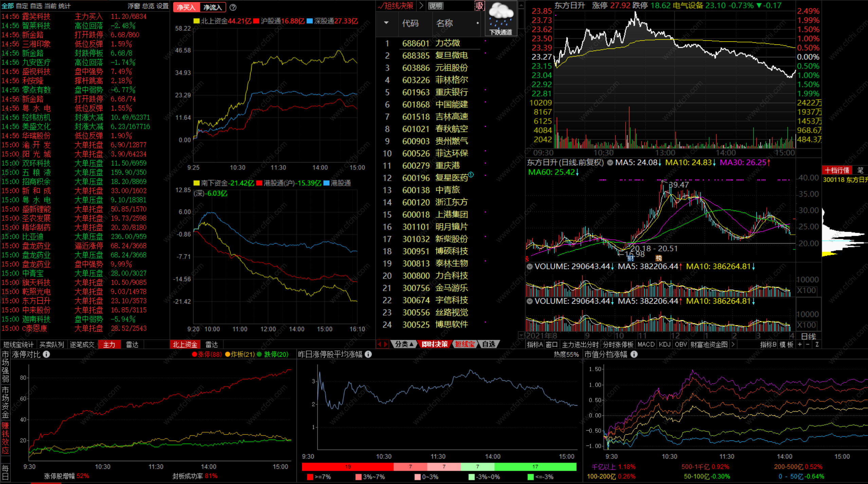868x484 pixels.
Task: Click info icon beside 涨停对比
Action: pos(47,354)
